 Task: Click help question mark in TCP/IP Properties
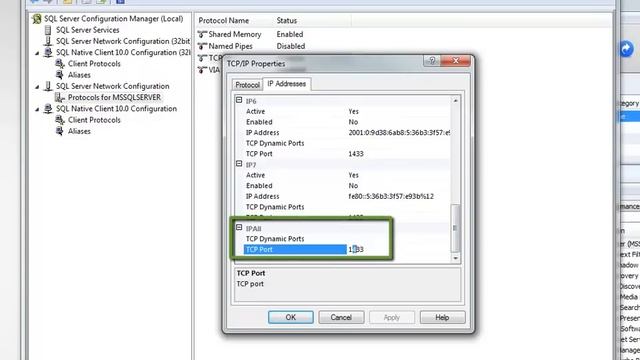click(x=432, y=61)
